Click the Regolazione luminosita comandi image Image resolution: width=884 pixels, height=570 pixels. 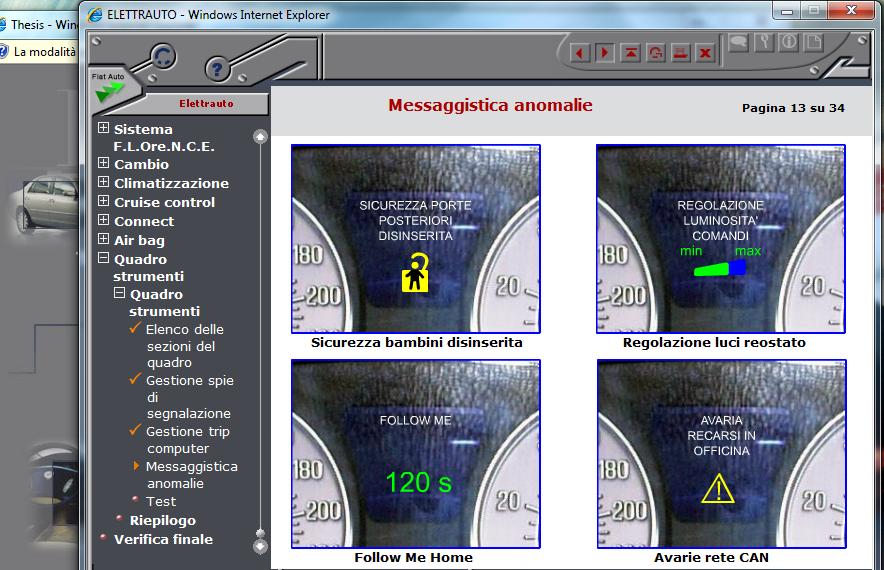721,239
